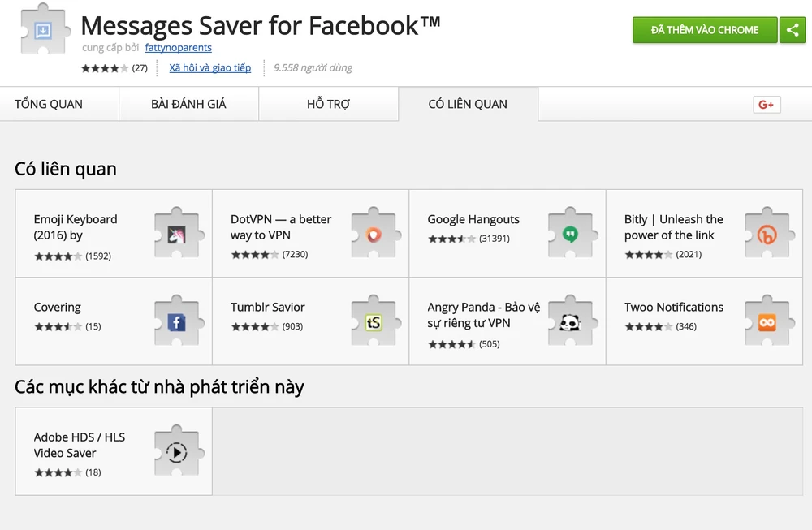
Task: Click the Tumblr Savior extension icon
Action: click(374, 322)
